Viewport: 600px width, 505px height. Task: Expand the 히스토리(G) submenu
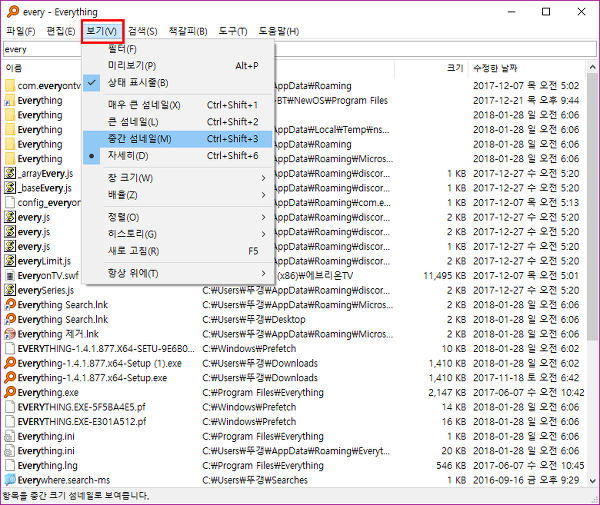click(178, 234)
